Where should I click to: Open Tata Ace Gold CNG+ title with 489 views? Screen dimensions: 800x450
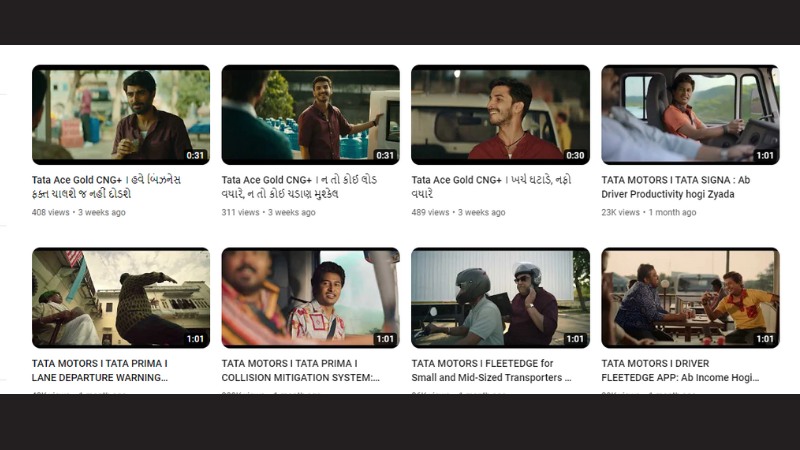pyautogui.click(x=491, y=187)
